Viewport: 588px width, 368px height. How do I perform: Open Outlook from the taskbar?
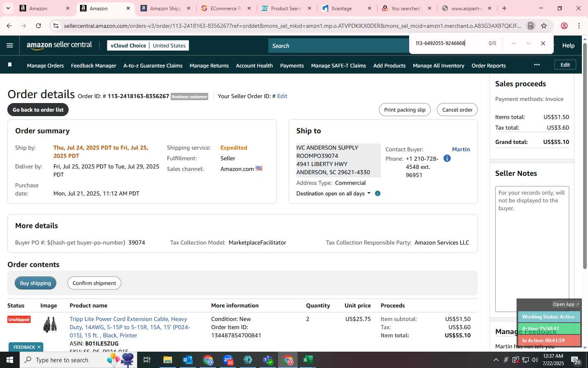point(187,360)
